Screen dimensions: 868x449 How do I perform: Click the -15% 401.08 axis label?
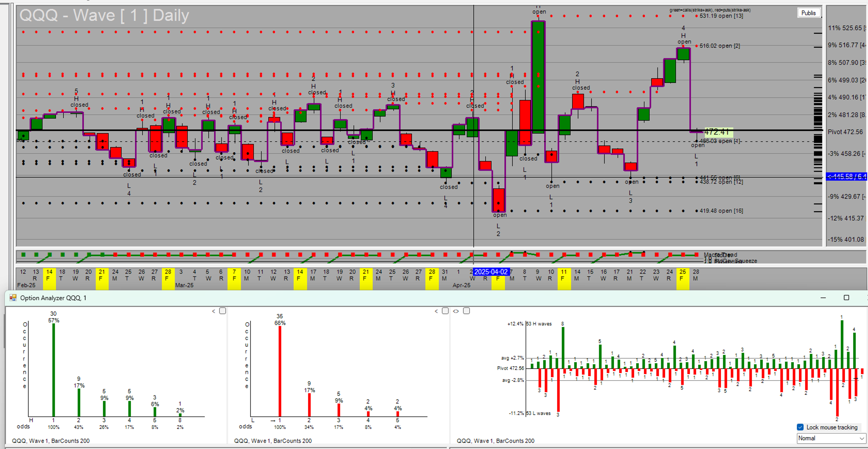pyautogui.click(x=846, y=240)
